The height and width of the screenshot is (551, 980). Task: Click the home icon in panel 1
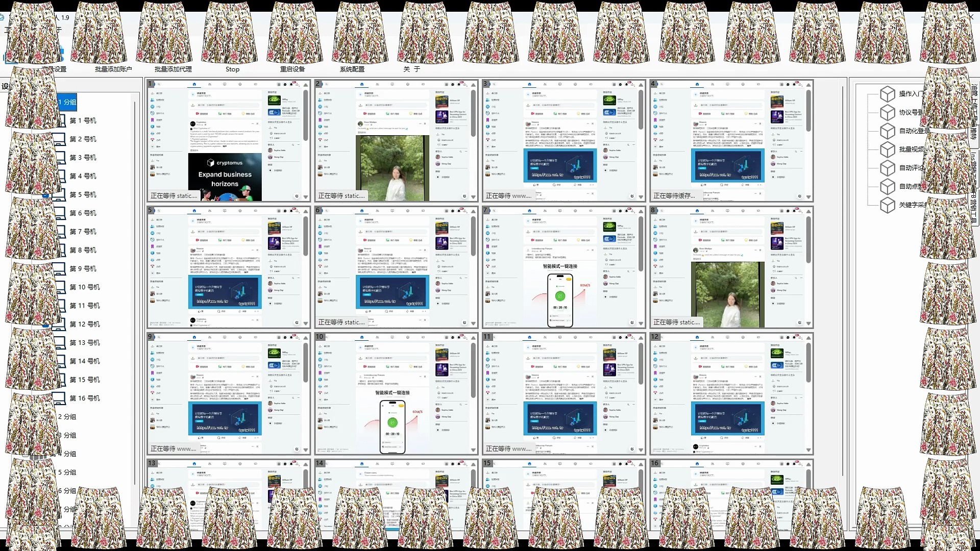tap(194, 84)
